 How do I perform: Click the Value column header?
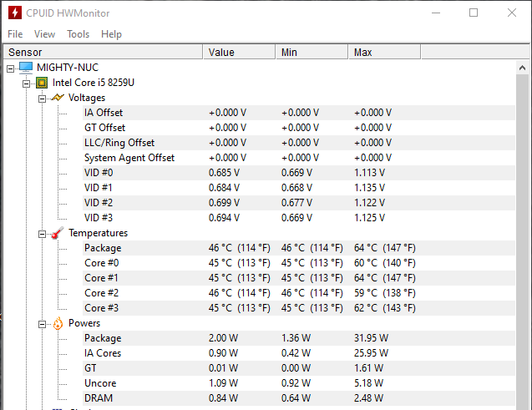tap(239, 53)
